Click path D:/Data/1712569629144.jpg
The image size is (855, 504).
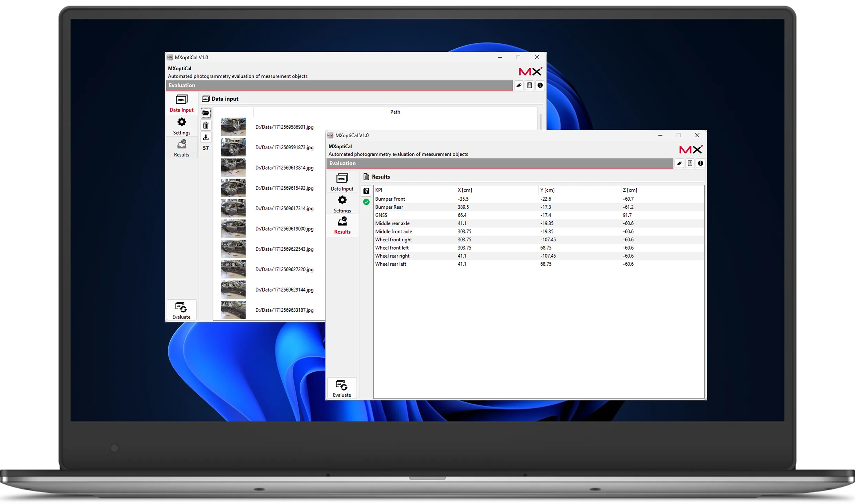(x=284, y=290)
